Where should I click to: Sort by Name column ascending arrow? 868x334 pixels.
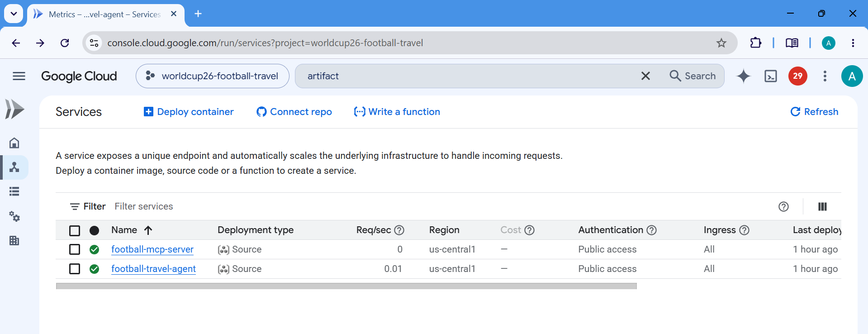click(148, 230)
